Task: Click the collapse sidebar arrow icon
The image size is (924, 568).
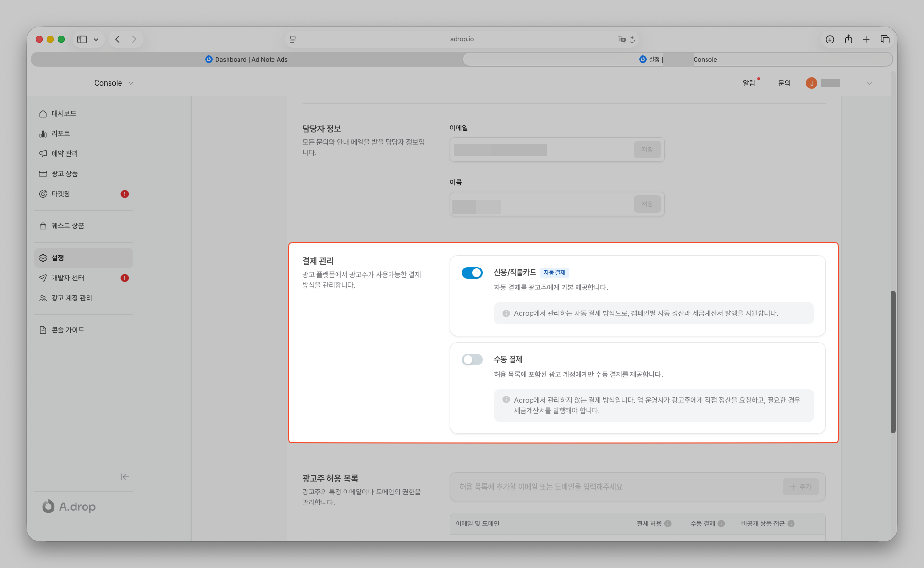Action: (125, 477)
